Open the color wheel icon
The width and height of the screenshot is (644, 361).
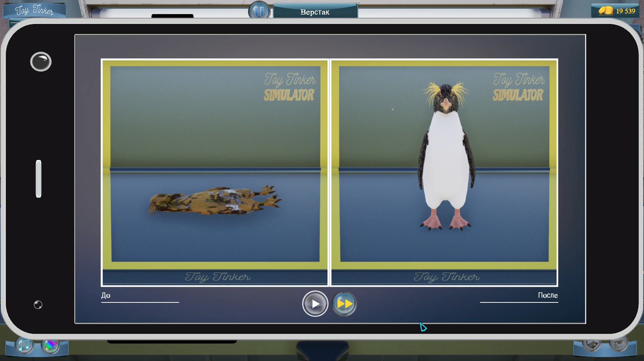(50, 345)
